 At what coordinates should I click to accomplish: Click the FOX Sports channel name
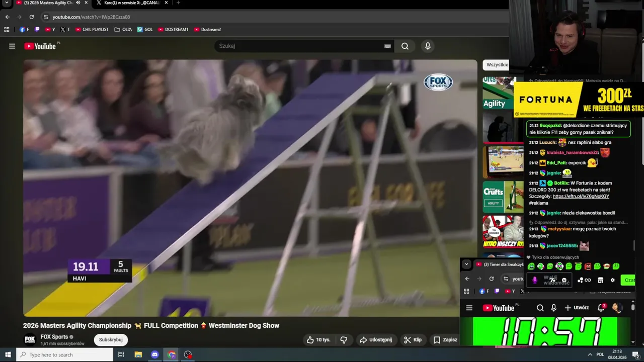pyautogui.click(x=54, y=337)
